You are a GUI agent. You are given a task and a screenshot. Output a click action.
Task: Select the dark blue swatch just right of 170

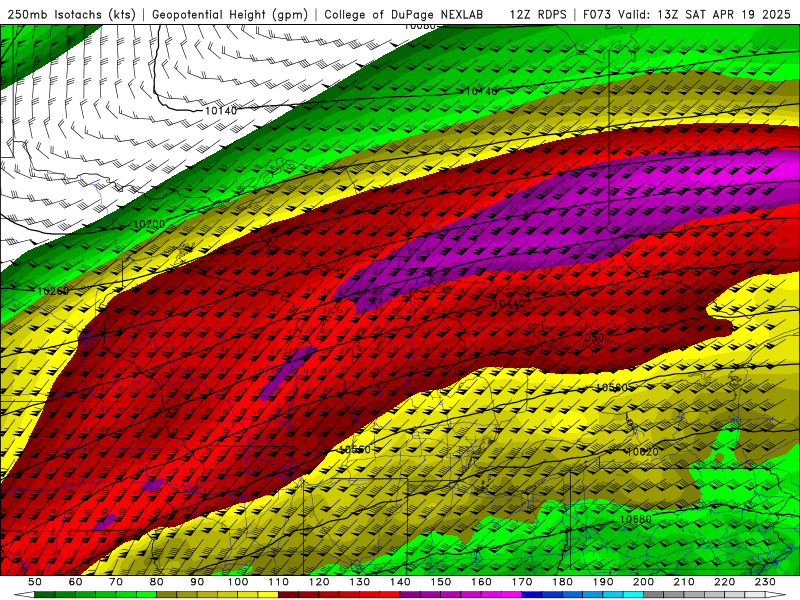[532, 595]
